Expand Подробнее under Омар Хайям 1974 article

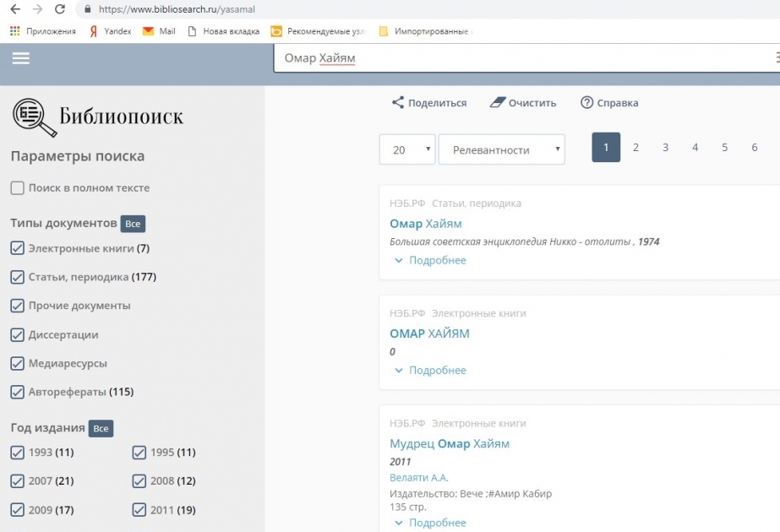pos(431,260)
